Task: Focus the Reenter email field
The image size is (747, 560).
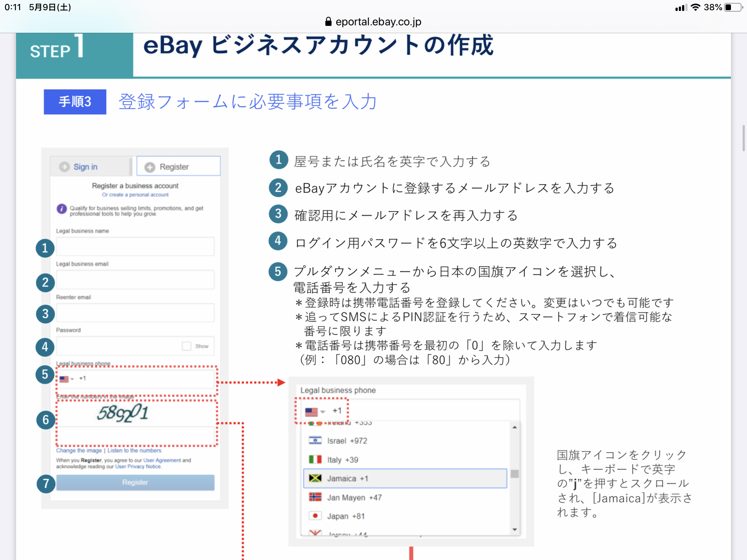Action: [x=135, y=312]
